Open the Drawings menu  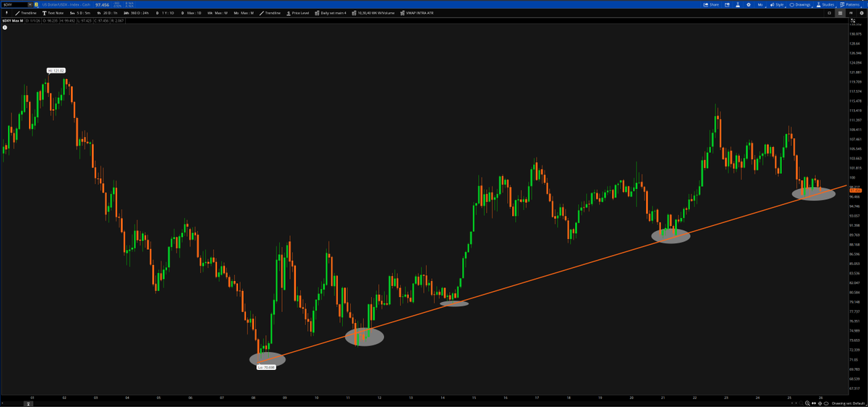799,4
